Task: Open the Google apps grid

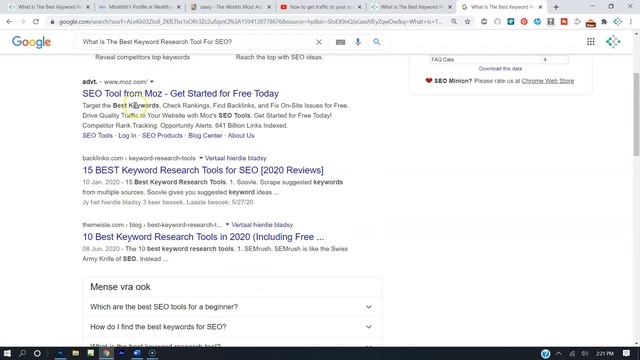Action: tap(591, 42)
